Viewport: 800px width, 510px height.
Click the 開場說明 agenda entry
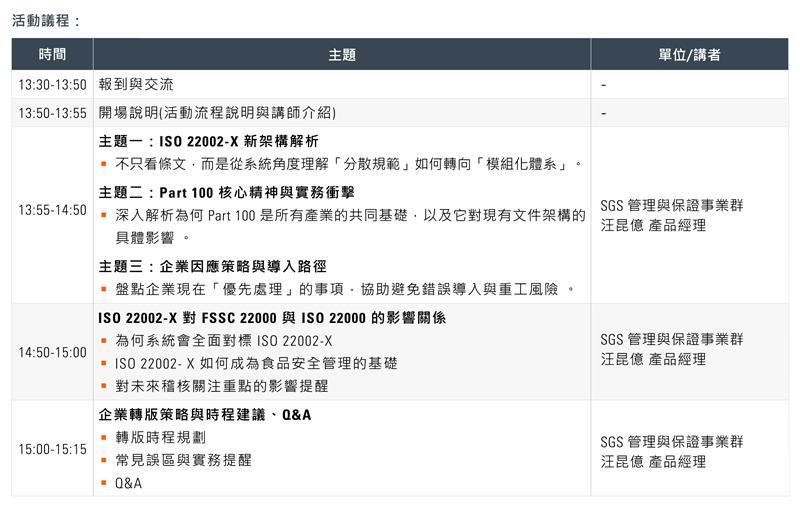click(217, 113)
